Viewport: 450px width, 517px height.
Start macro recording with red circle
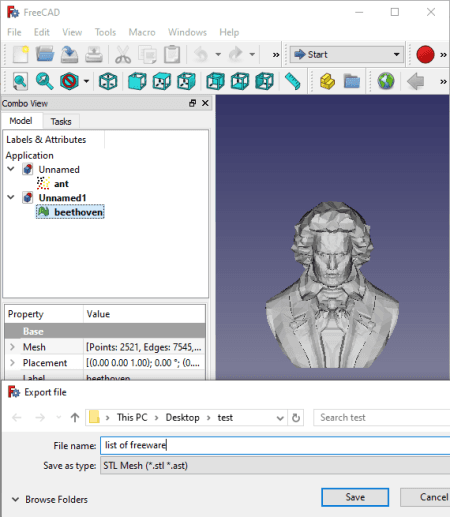[425, 54]
